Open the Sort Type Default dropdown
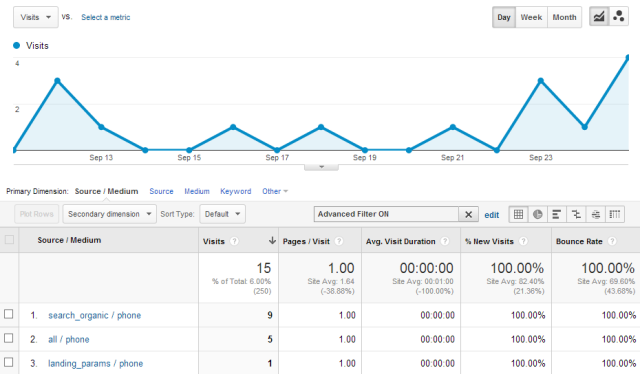Image resolution: width=640 pixels, height=374 pixels. click(222, 214)
